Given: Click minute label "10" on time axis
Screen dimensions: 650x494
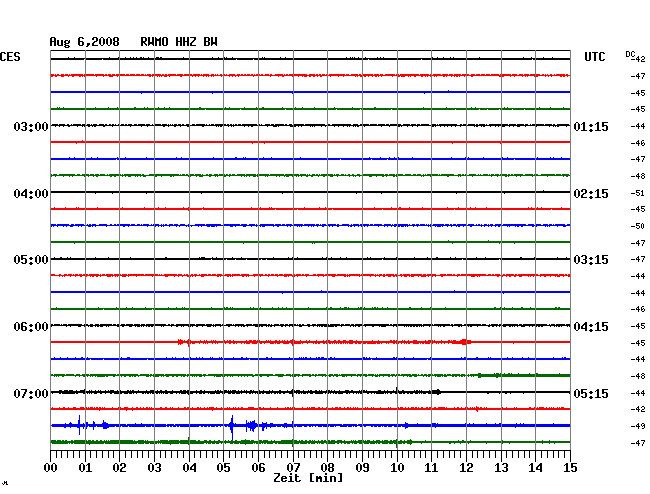Looking at the screenshot, I should pyautogui.click(x=397, y=468).
